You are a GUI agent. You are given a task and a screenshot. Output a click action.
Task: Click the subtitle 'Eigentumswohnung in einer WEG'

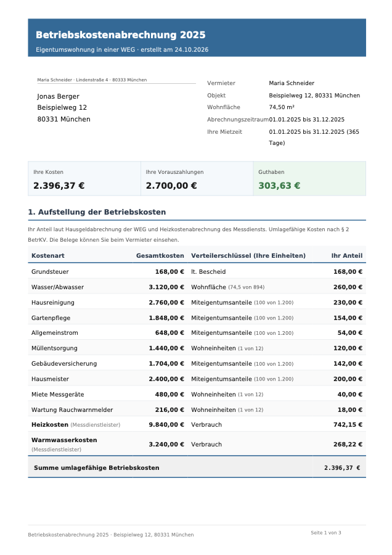(85, 49)
